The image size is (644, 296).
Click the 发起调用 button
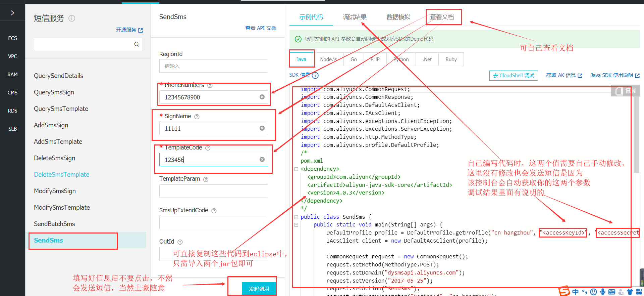pyautogui.click(x=259, y=289)
